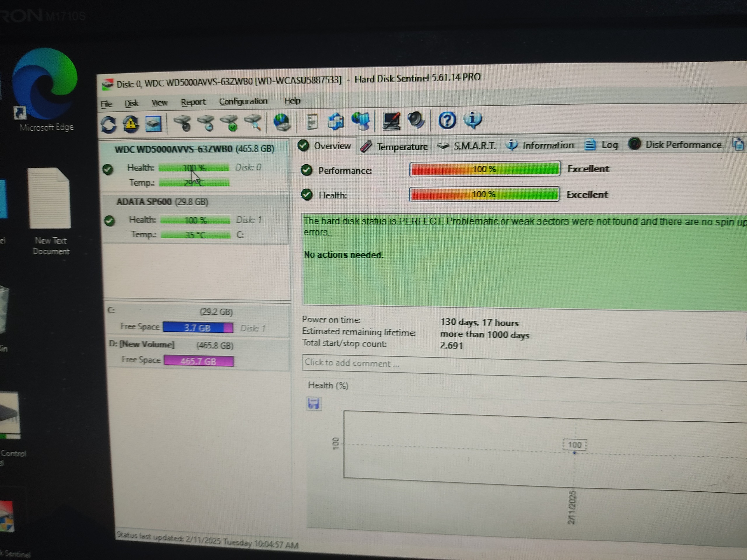Click the blue question mark help icon
The image size is (747, 560).
click(447, 120)
